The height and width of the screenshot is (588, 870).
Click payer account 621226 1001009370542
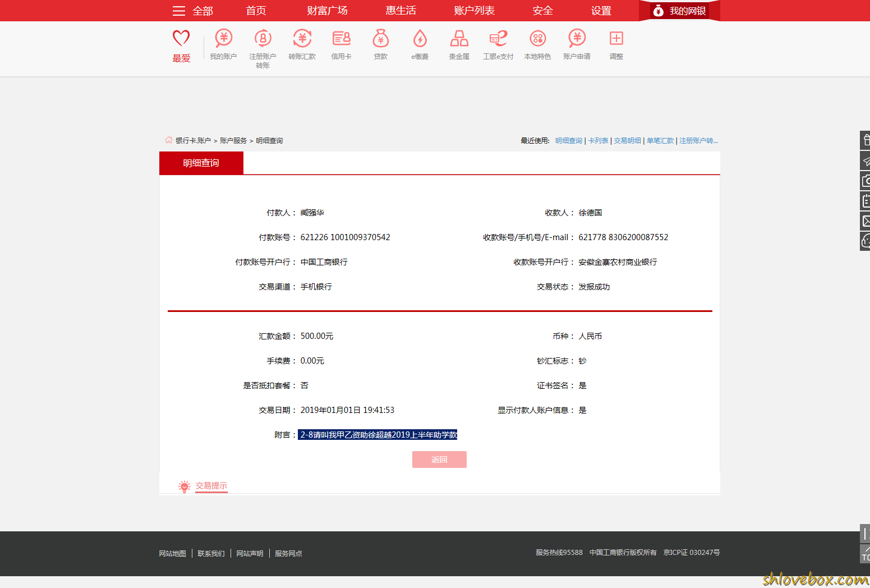click(345, 237)
